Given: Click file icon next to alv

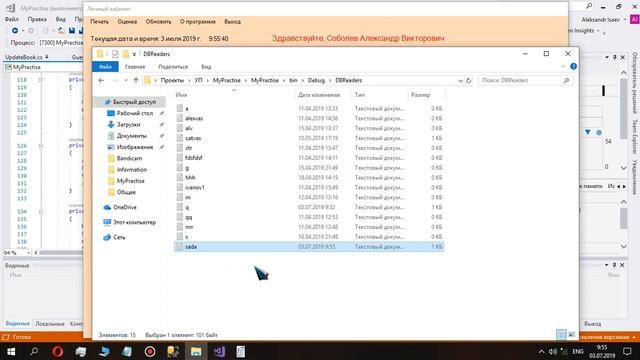Looking at the screenshot, I should pyautogui.click(x=180, y=128).
